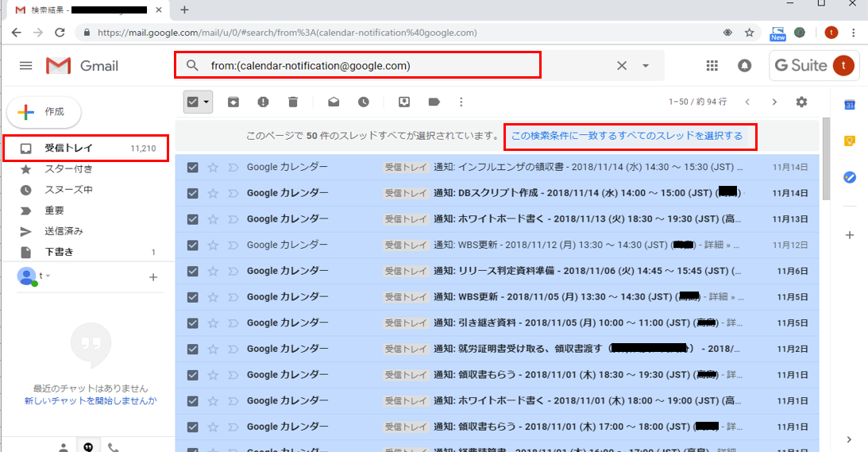
Task: Uncheck the DBスクリプト作成 message
Action: (x=193, y=193)
